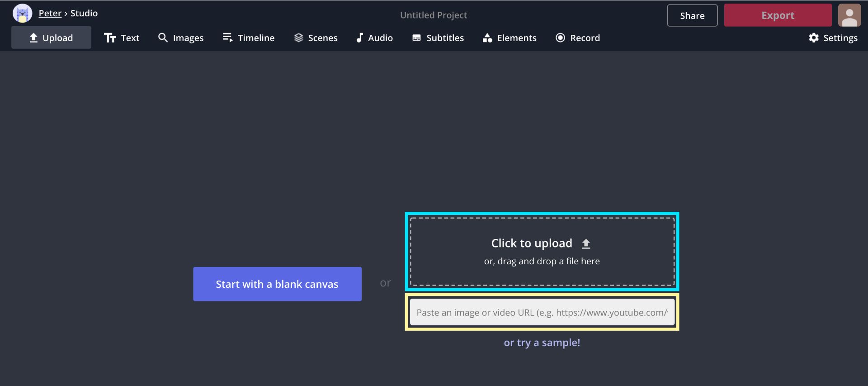This screenshot has width=868, height=386.
Task: Open Images search magnifier icon
Action: (x=163, y=38)
